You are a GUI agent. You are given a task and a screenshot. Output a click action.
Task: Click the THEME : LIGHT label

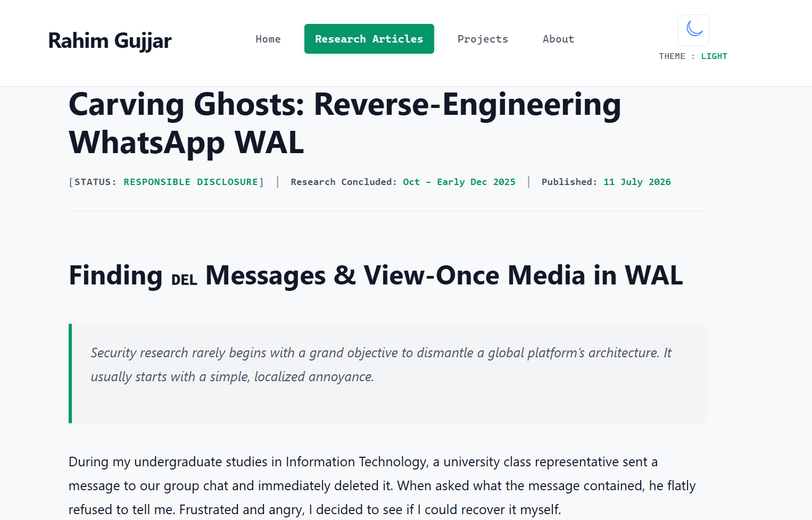(x=693, y=56)
